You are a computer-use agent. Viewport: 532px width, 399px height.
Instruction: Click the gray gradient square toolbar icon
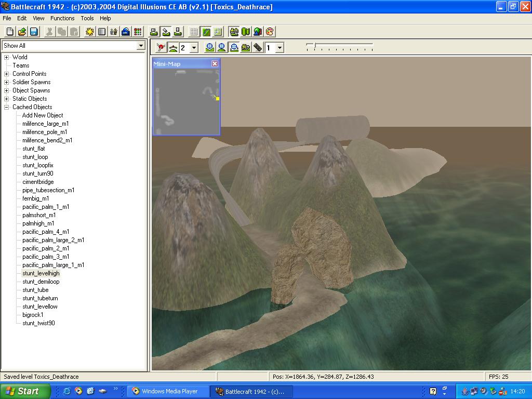[x=101, y=32]
